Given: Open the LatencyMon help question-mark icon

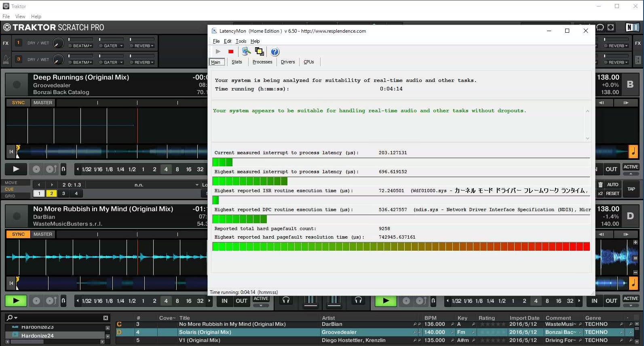Looking at the screenshot, I should coord(275,52).
